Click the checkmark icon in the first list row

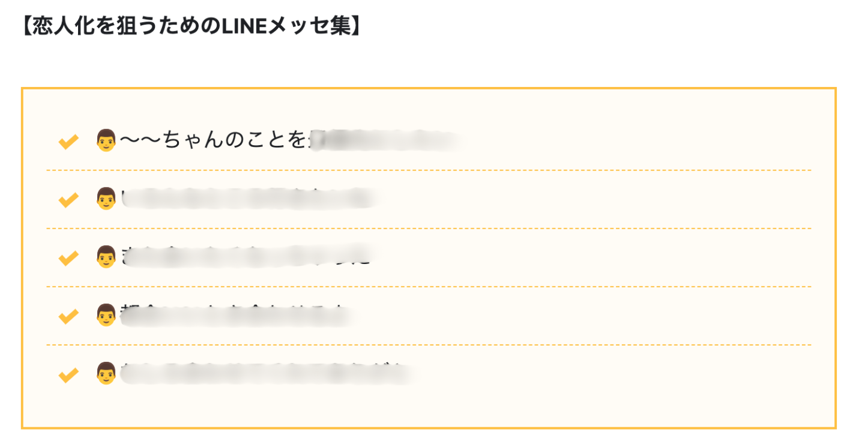click(x=68, y=142)
